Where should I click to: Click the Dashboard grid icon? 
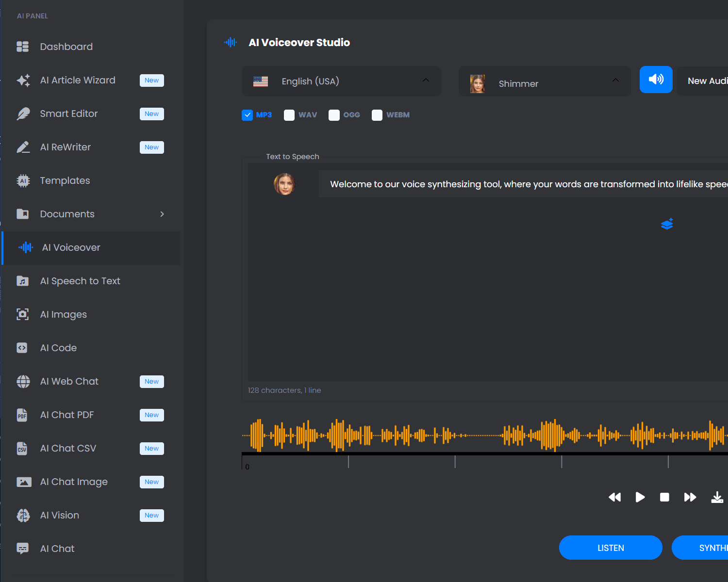pos(23,47)
